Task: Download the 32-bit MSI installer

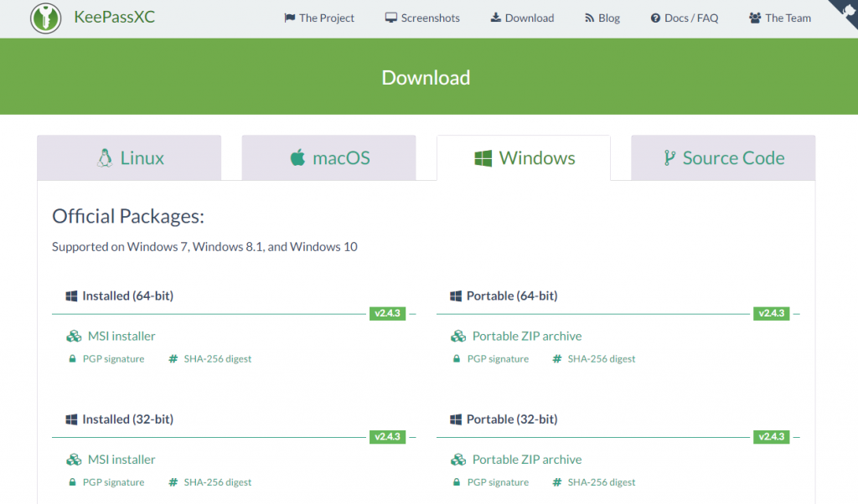Action: (121, 460)
